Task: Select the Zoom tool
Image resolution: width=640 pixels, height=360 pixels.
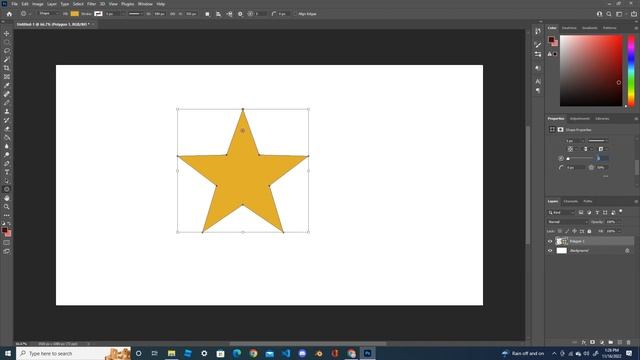Action: pyautogui.click(x=7, y=207)
